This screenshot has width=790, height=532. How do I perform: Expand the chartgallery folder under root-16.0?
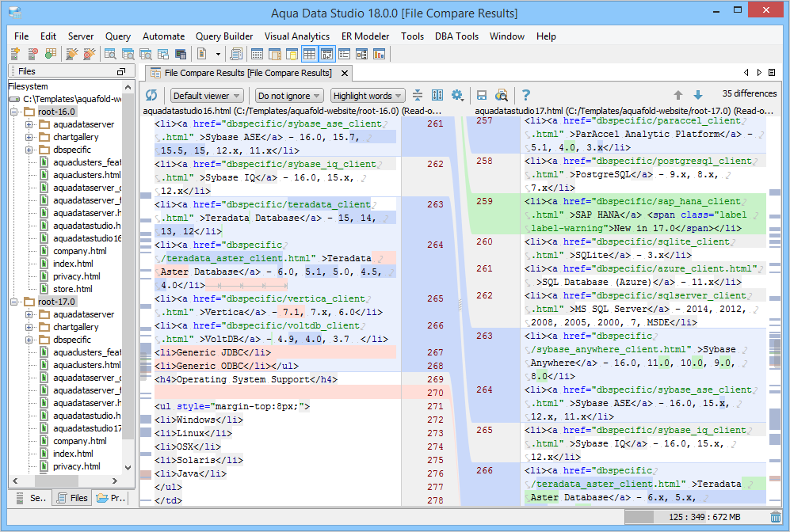tap(29, 137)
